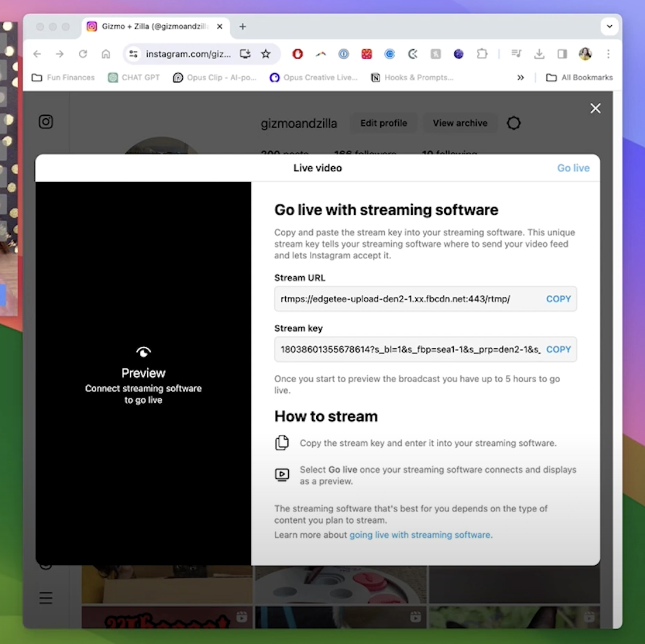Viewport: 645px width, 644px height.
Task: Click the hamburger menu icon in the lower sidebar
Action: [x=46, y=598]
